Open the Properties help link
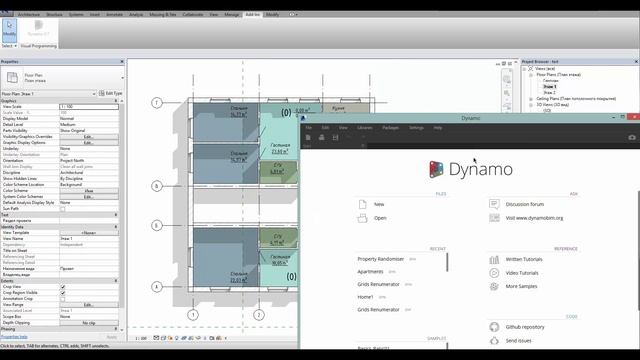The image size is (640, 360). [14, 337]
